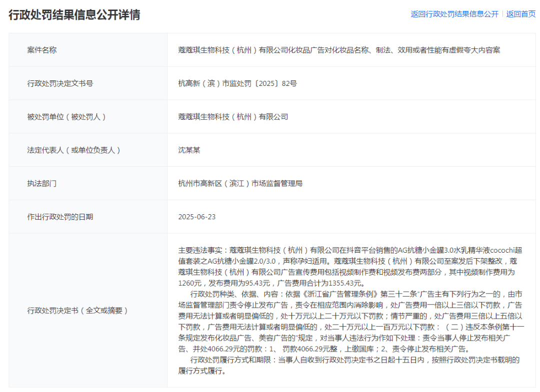Select the 行政处罚决定书（全文或摘要） label
The image size is (540, 392).
pyautogui.click(x=77, y=310)
